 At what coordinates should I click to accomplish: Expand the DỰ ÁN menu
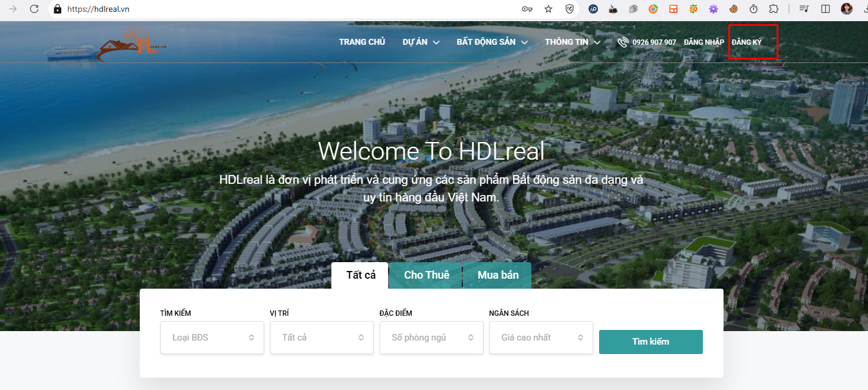421,42
